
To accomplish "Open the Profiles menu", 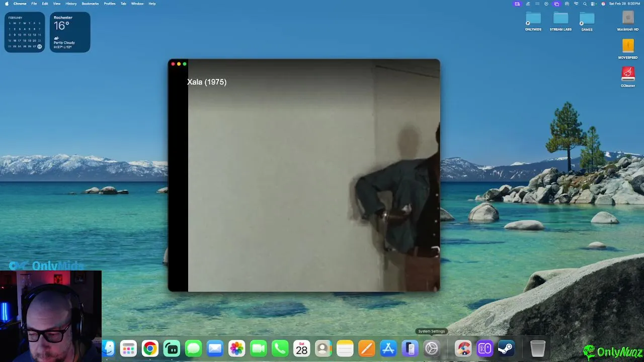I will click(x=110, y=4).
